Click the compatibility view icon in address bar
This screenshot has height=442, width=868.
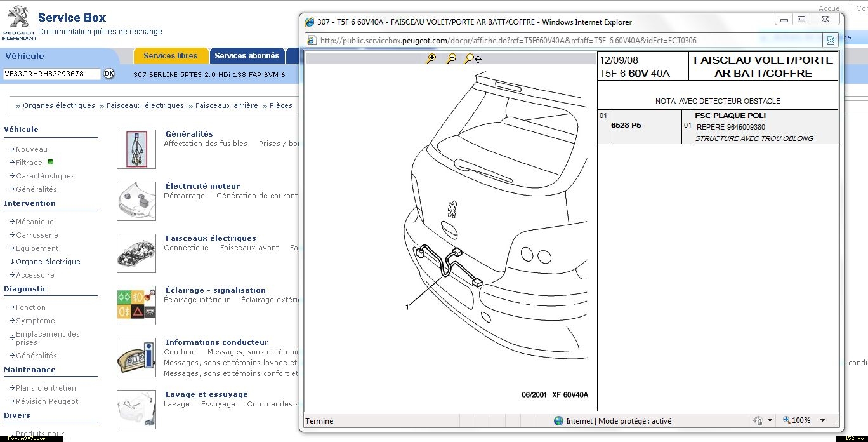click(831, 41)
